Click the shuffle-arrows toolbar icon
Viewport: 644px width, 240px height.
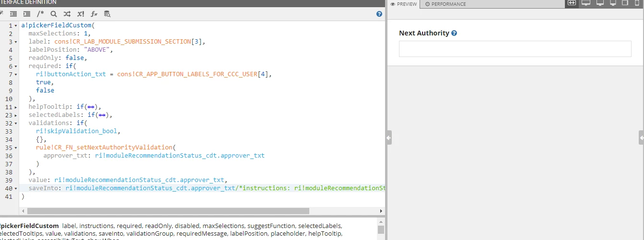(x=67, y=14)
